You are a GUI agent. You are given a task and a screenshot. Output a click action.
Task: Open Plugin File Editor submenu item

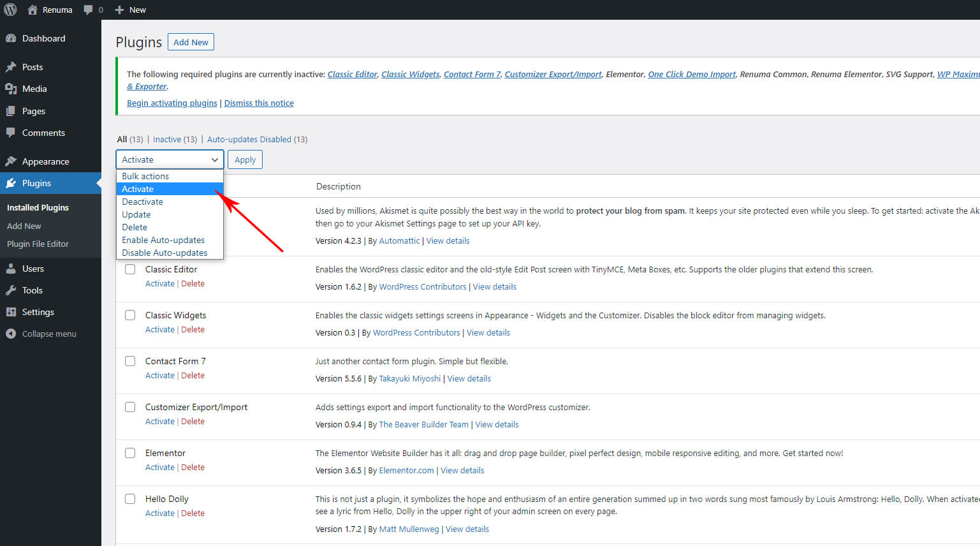38,244
